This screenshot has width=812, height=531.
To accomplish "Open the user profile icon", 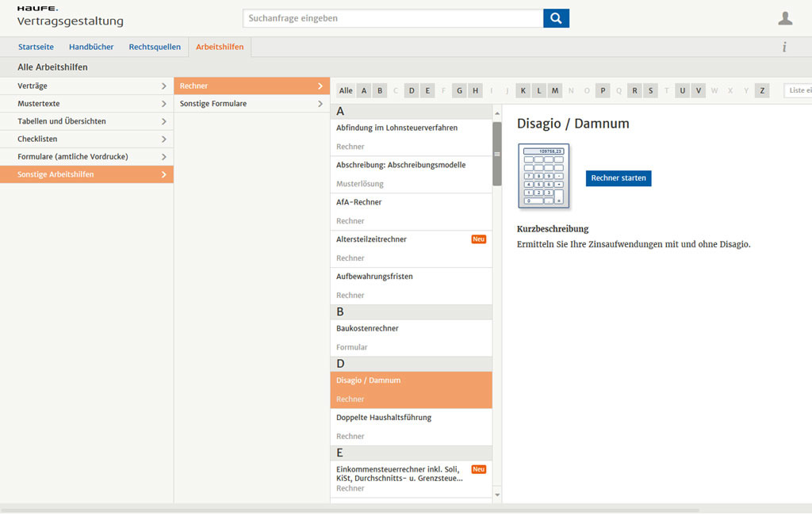I will coord(785,18).
